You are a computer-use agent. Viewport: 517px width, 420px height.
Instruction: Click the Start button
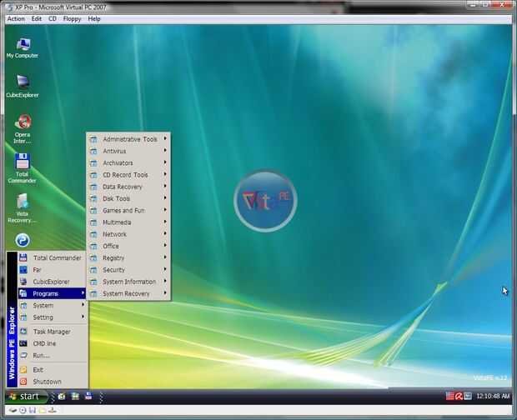(26, 397)
